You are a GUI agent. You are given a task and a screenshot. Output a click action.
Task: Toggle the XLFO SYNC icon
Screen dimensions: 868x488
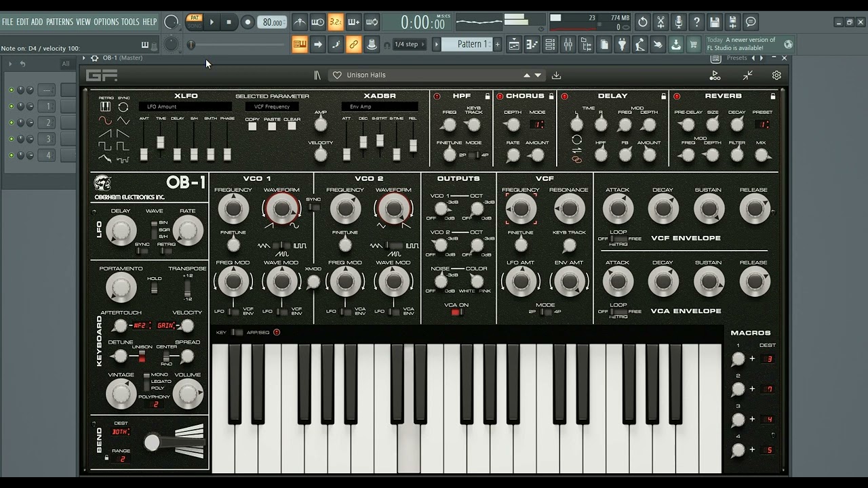[x=123, y=106]
